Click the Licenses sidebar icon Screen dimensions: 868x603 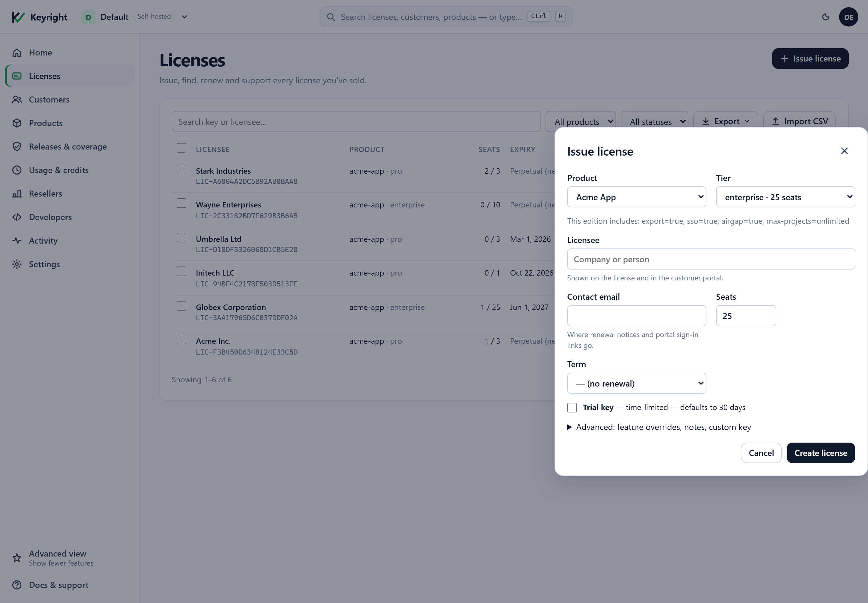(x=17, y=76)
